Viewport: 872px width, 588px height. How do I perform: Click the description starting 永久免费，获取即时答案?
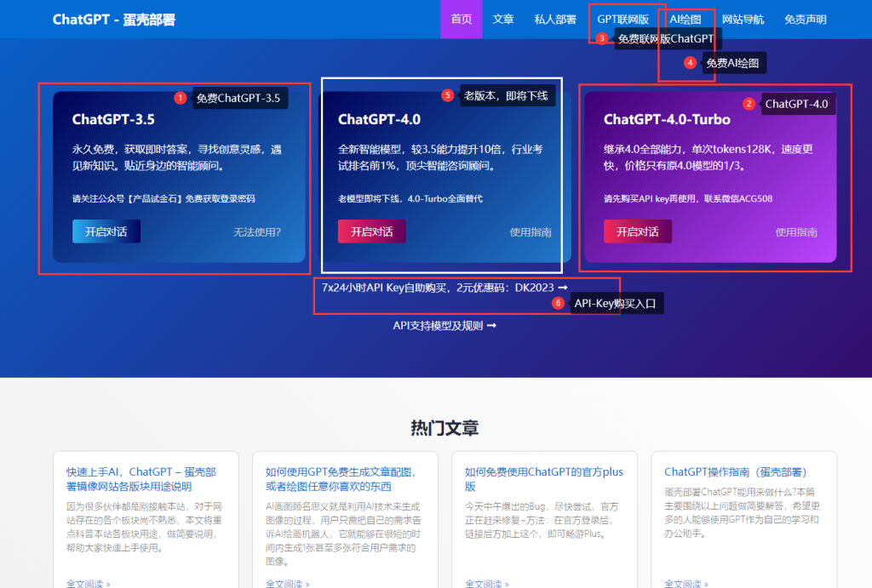(177, 157)
